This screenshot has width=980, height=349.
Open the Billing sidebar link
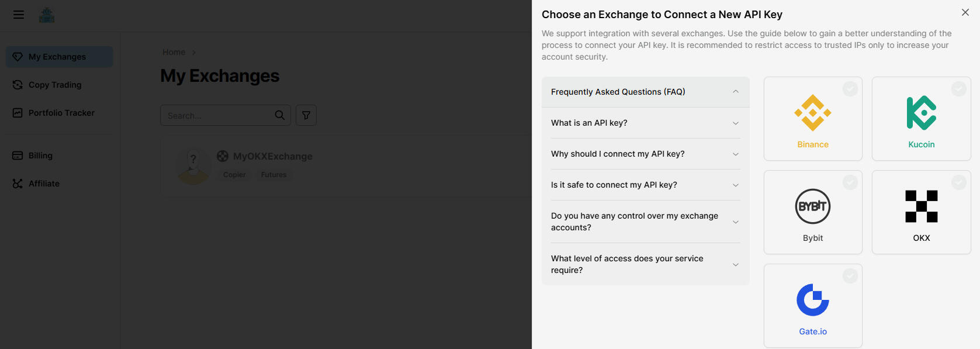click(x=40, y=156)
